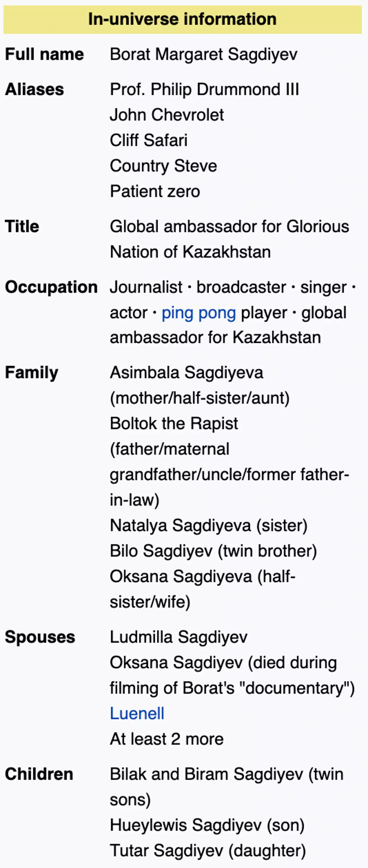Click the Bilo Sagdiyev twin brother entry
The width and height of the screenshot is (368, 868).
tap(213, 551)
